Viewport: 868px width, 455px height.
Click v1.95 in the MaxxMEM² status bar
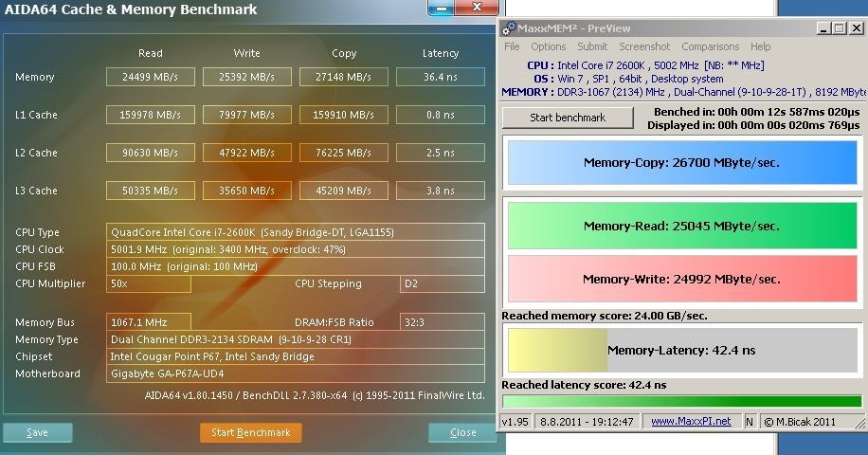(x=515, y=421)
